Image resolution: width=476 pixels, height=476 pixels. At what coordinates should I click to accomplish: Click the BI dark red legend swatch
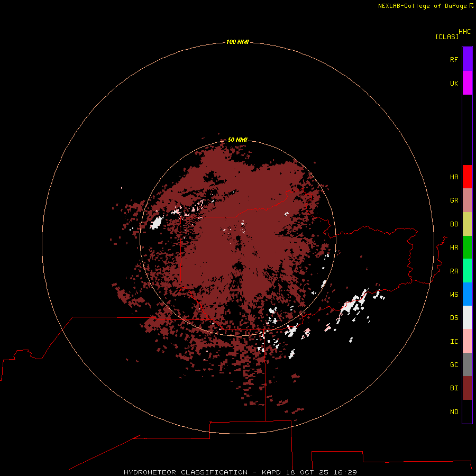(x=467, y=388)
